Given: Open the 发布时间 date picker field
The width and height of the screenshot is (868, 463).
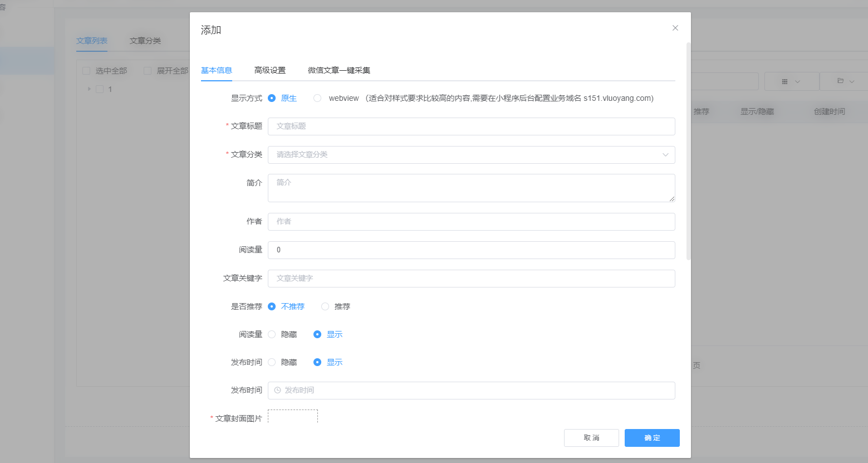Looking at the screenshot, I should point(471,391).
